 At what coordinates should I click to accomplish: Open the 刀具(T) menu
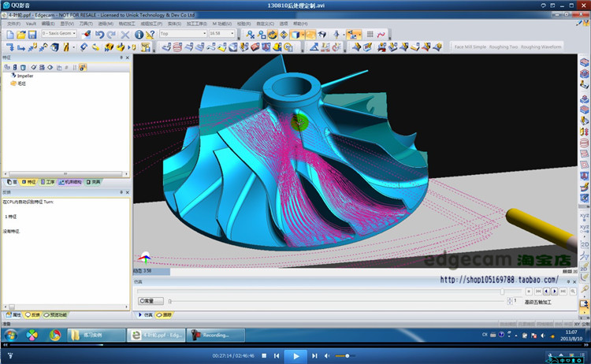pyautogui.click(x=86, y=24)
